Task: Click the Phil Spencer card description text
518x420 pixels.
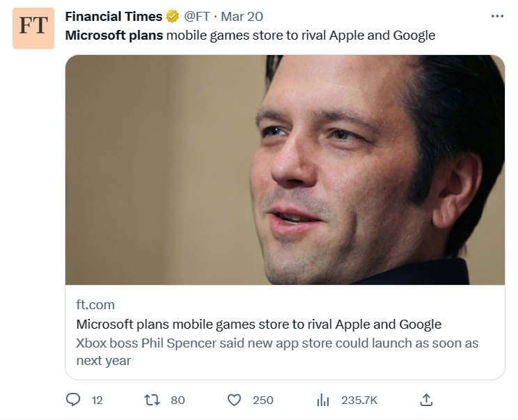Action: click(276, 351)
